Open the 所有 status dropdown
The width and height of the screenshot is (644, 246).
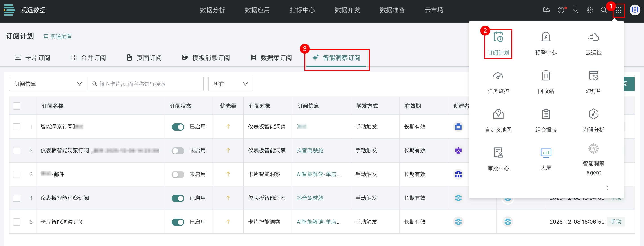pos(230,84)
